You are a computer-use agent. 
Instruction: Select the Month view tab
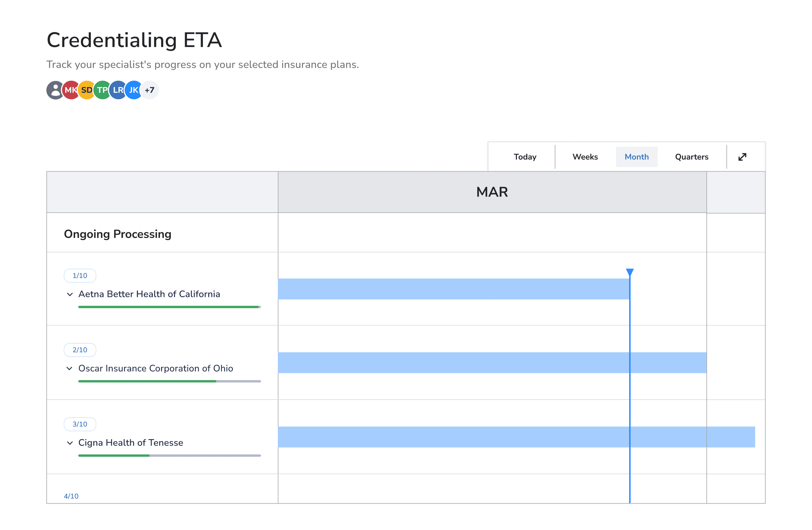point(636,157)
